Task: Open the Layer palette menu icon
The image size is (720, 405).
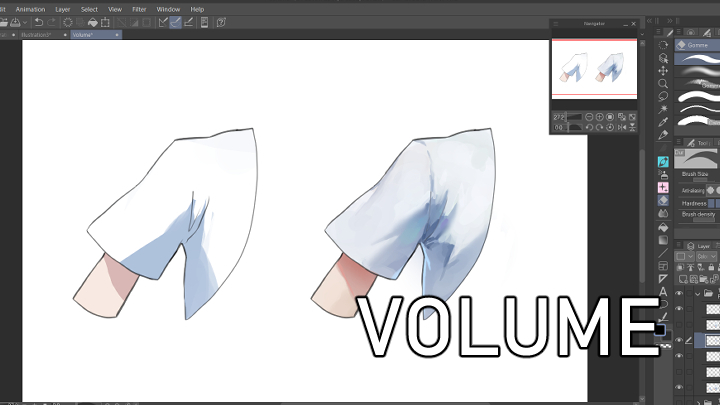Action: [679, 246]
